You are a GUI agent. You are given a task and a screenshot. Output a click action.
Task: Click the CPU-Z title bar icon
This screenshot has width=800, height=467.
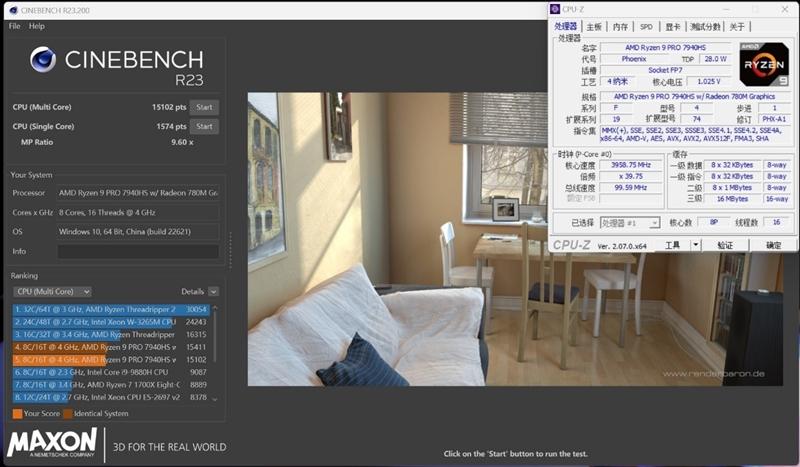pyautogui.click(x=556, y=9)
